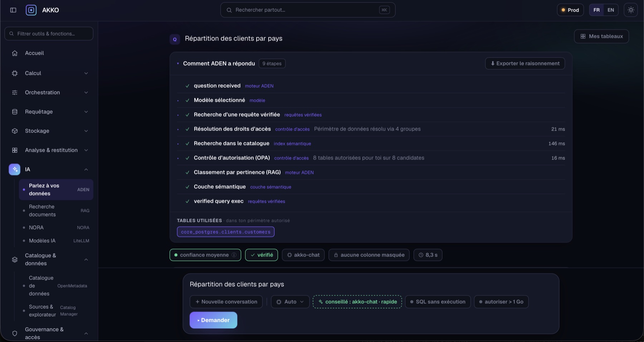Enable the autoriser > 1 Go option
Image resolution: width=644 pixels, height=342 pixels.
[x=501, y=302]
